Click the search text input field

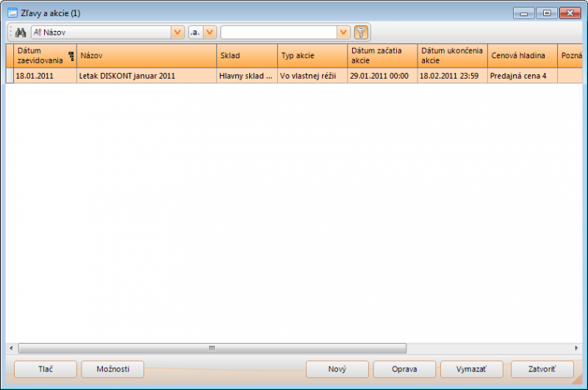pos(279,32)
